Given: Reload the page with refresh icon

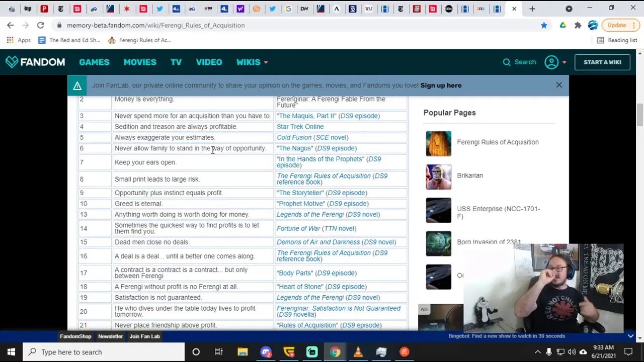Looking at the screenshot, I should tap(41, 25).
